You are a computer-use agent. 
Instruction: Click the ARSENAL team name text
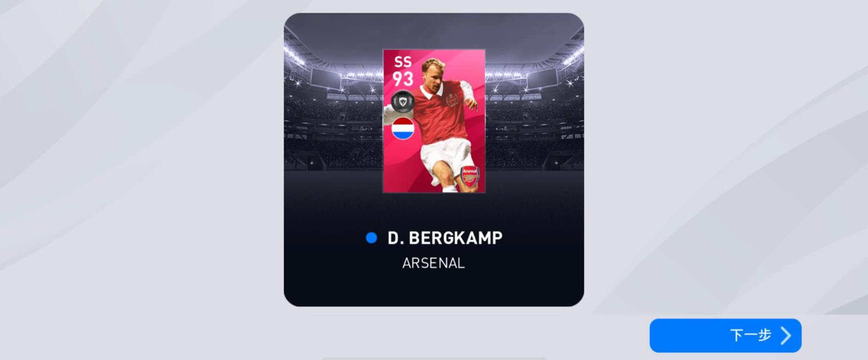433,263
